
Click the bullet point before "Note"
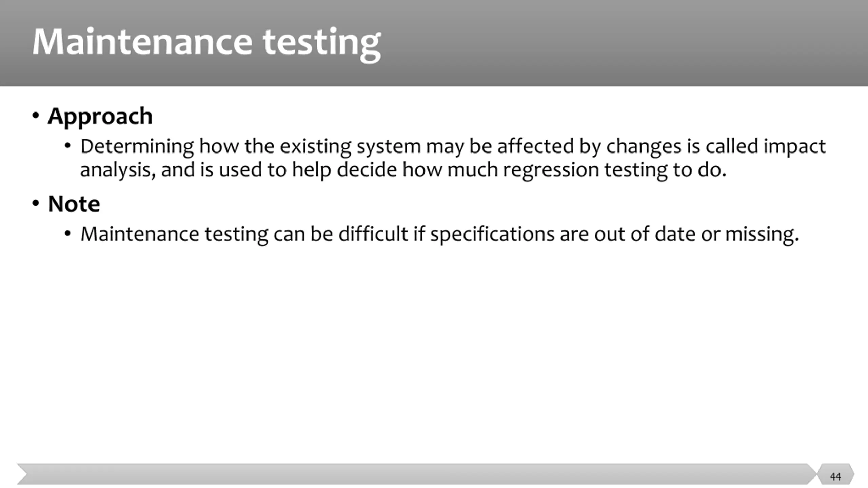36,204
